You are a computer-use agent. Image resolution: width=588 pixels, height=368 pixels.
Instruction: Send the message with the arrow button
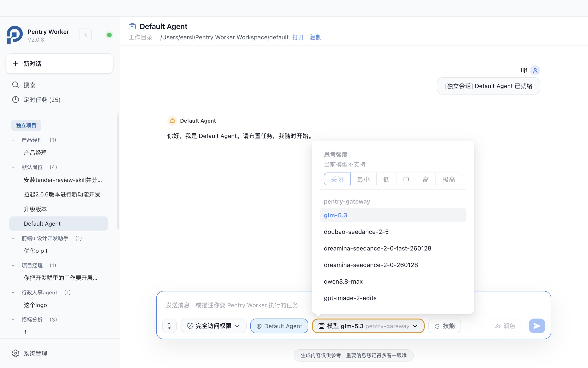coord(537,326)
